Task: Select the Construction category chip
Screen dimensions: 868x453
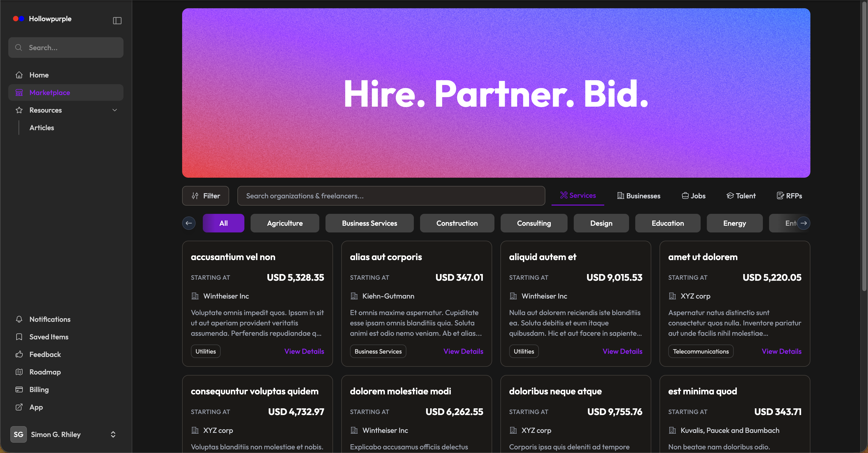Action: pos(457,223)
